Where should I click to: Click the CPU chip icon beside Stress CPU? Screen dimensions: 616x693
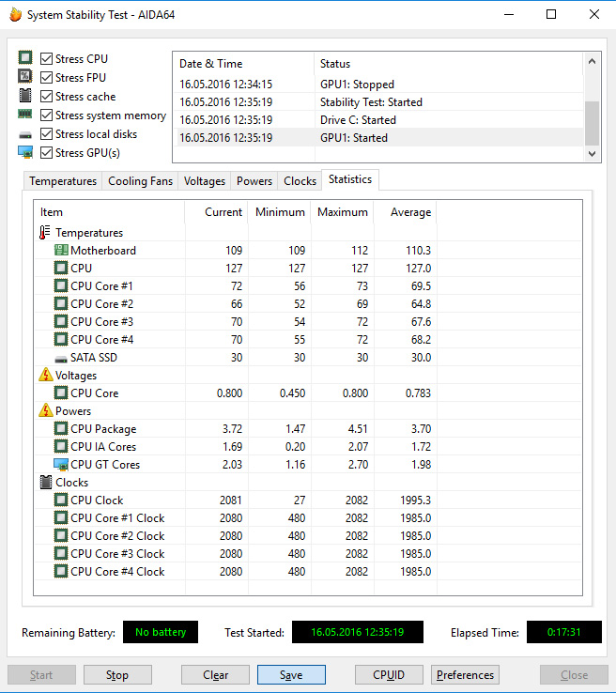pos(25,57)
